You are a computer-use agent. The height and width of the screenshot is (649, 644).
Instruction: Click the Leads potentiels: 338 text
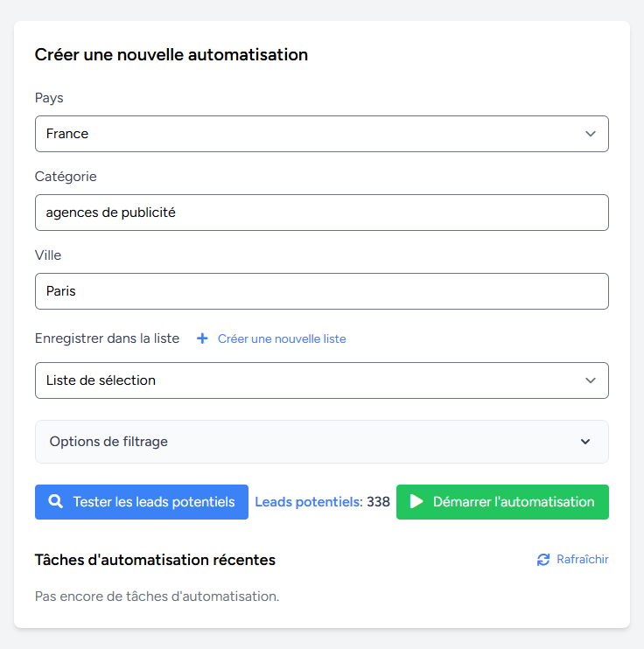coord(322,502)
